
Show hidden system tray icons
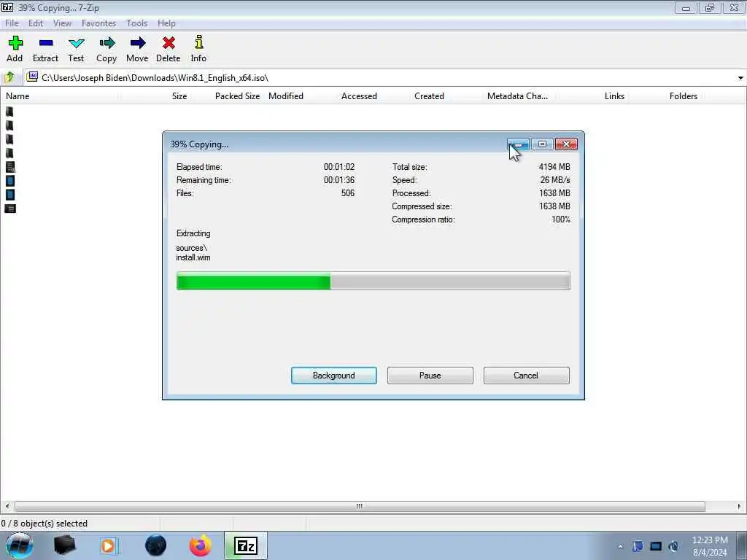coord(620,547)
